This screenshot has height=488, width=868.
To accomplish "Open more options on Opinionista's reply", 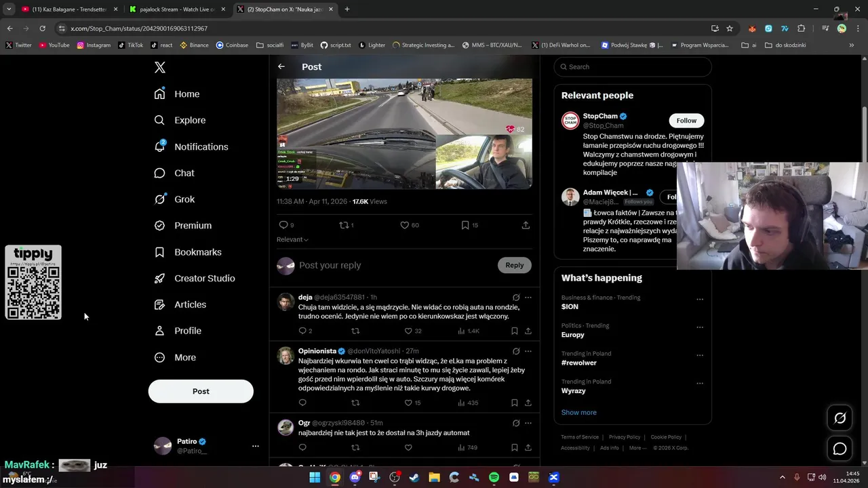I will (528, 351).
